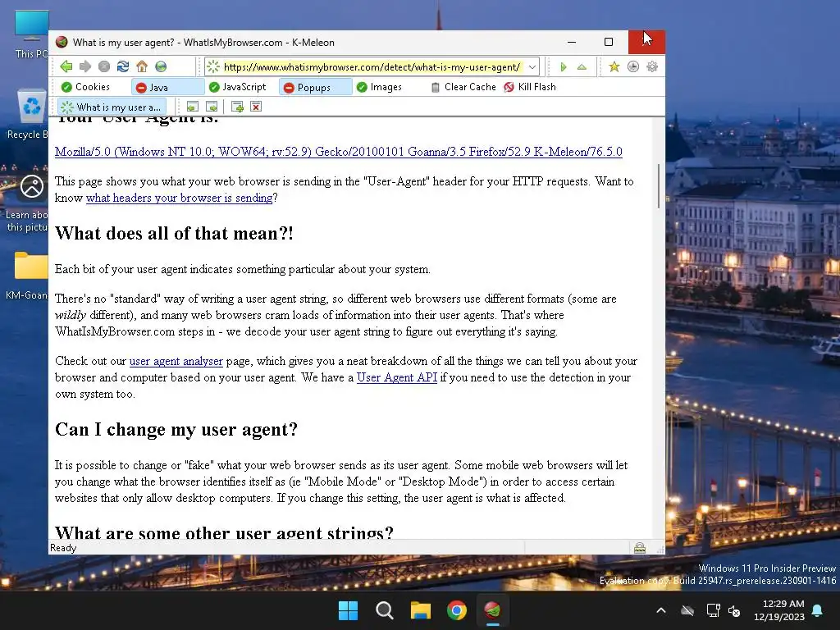
Task: Click the stop loading button
Action: point(104,66)
